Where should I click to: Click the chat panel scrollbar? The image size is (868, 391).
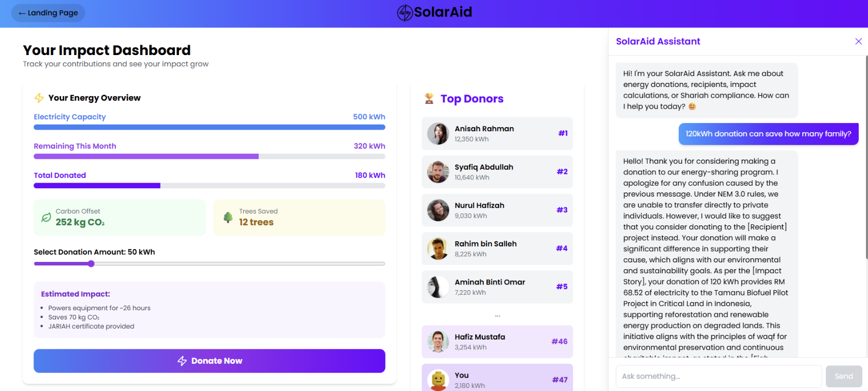point(866,157)
